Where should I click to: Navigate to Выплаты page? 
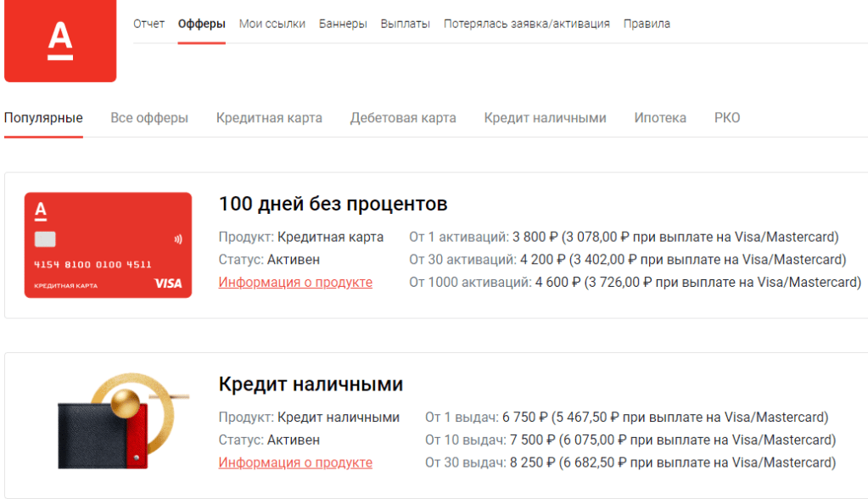pyautogui.click(x=405, y=24)
